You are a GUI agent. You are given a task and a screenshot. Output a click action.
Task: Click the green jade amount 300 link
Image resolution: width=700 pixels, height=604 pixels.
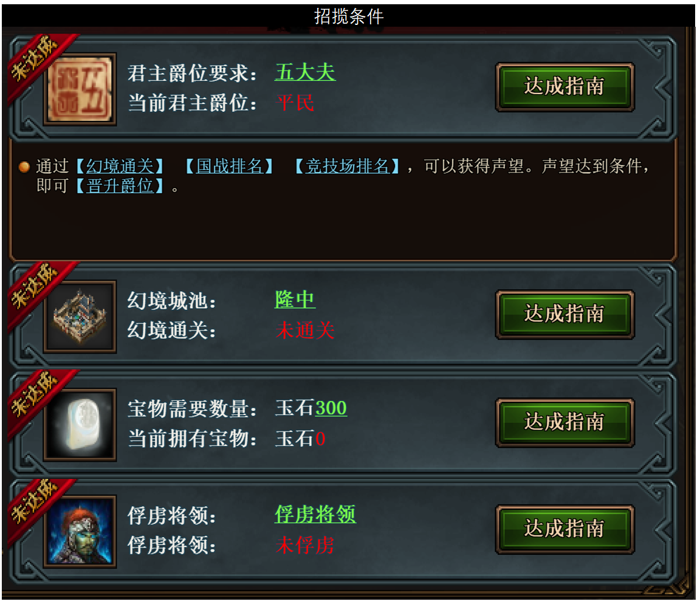pos(331,408)
